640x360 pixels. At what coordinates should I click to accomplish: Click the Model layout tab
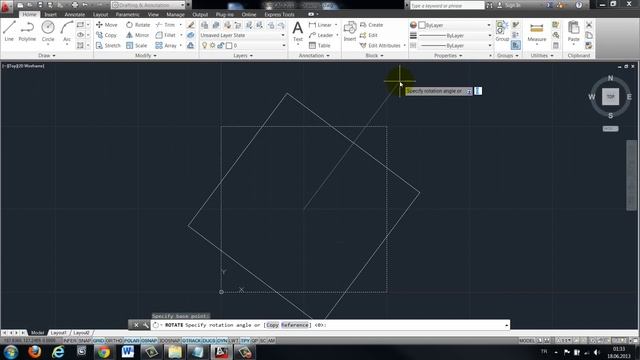click(x=37, y=333)
